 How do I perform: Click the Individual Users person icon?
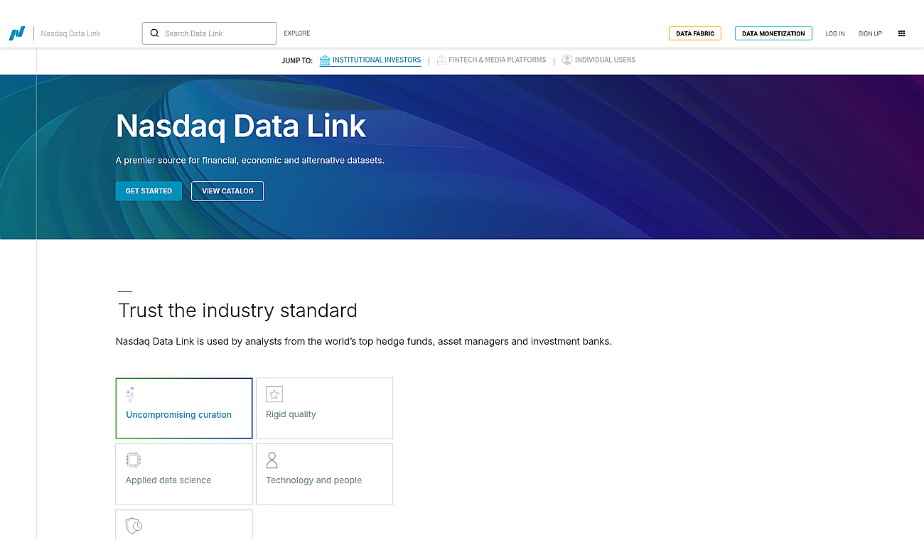pos(567,60)
